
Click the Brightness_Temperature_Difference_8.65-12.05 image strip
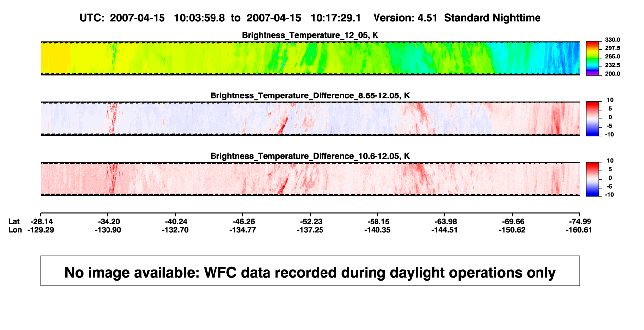(310, 118)
